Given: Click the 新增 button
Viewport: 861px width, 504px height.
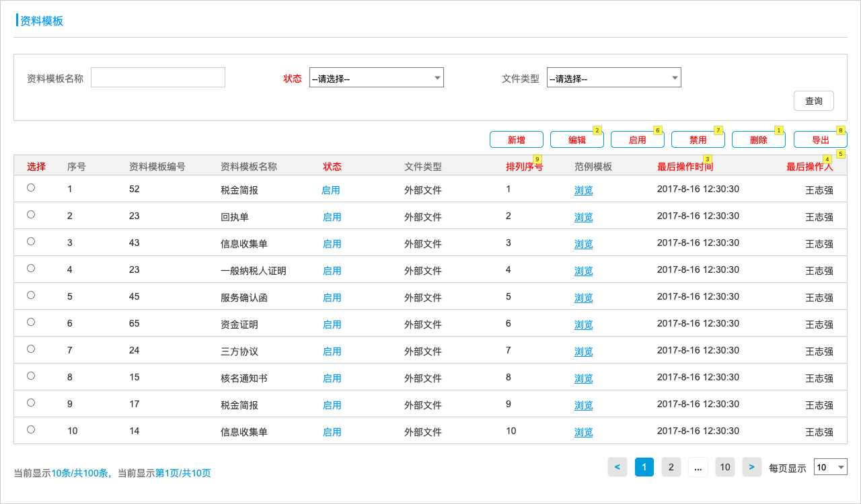Looking at the screenshot, I should [516, 140].
